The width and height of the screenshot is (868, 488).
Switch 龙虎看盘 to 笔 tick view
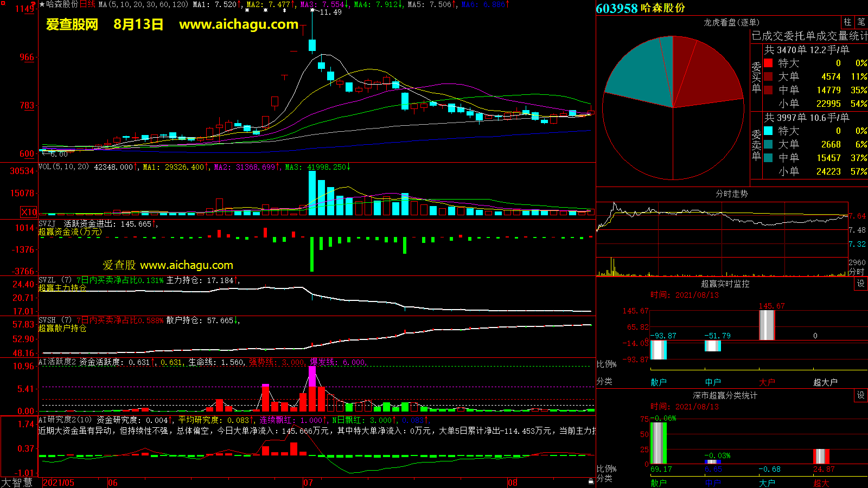(861, 22)
